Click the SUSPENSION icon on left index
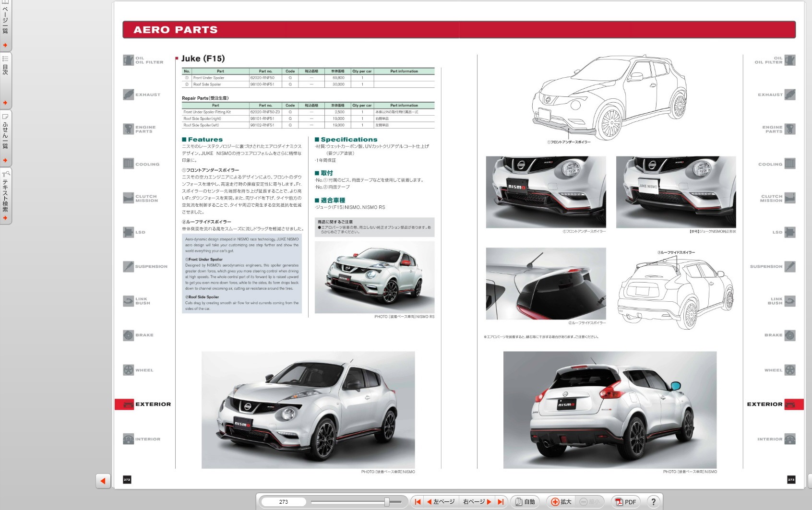 (x=128, y=266)
